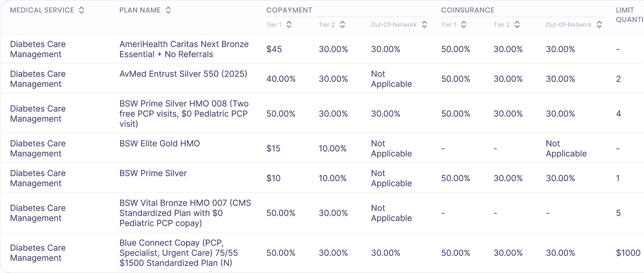Image resolution: width=644 pixels, height=273 pixels.
Task: Sort Copayment Tier 1 column arrows
Action: [x=289, y=24]
